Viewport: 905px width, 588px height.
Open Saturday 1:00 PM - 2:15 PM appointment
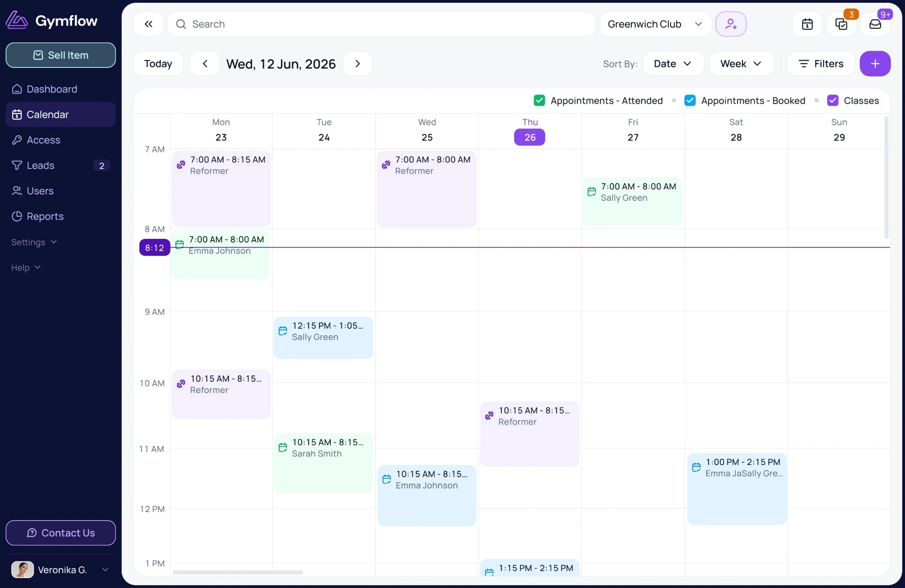[737, 489]
